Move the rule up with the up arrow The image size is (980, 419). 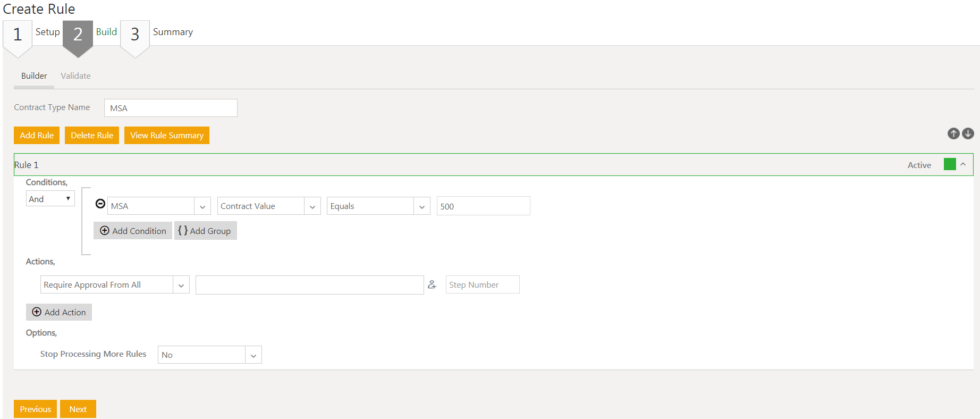953,133
